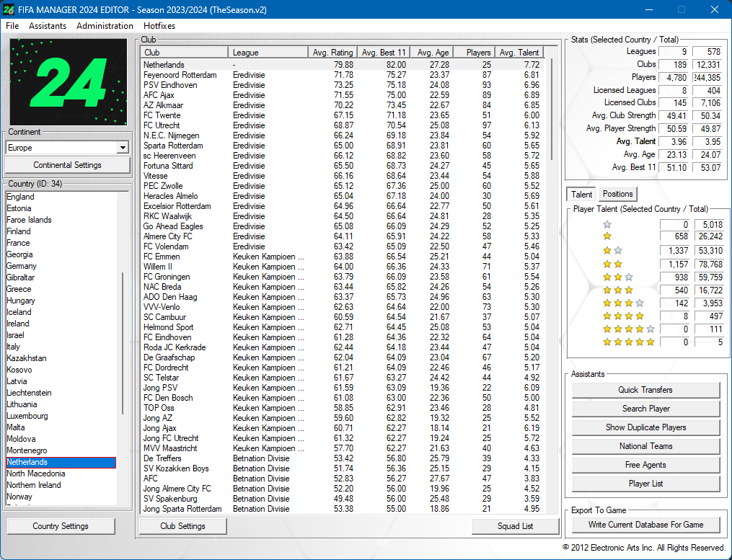Select FC Twente club row
732x560 pixels.
coord(342,115)
